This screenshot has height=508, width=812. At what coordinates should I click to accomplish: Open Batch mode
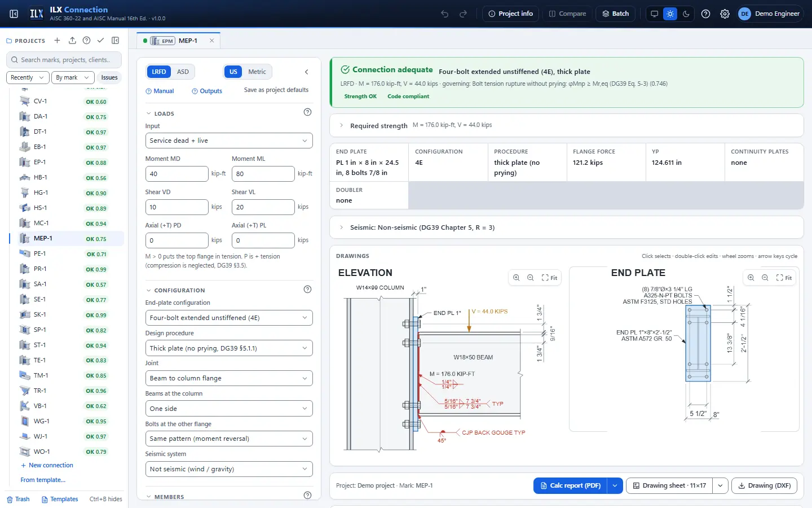click(x=616, y=14)
